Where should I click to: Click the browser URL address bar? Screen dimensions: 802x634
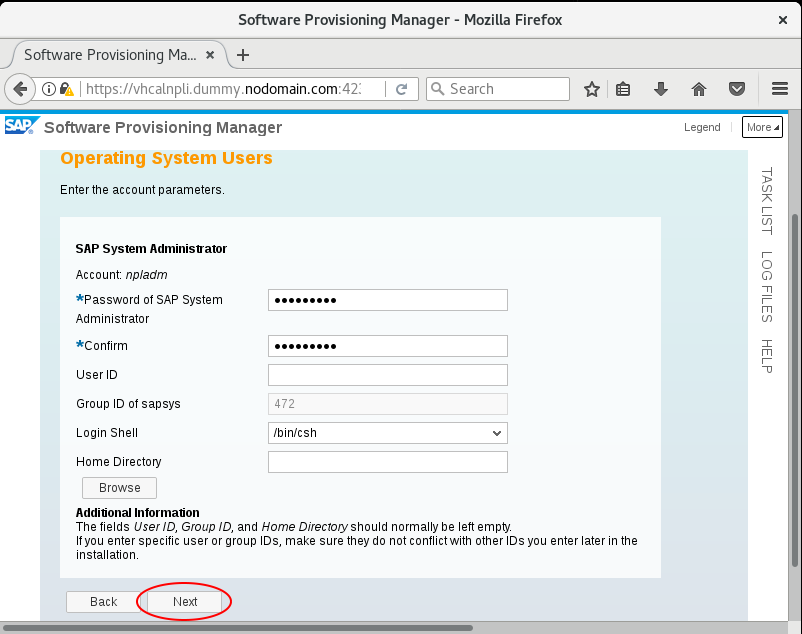[223, 89]
